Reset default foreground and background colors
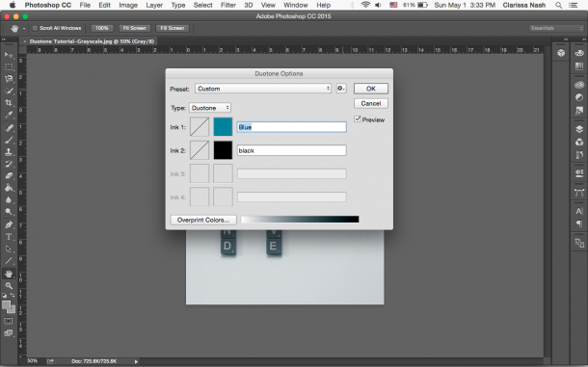This screenshot has height=367, width=588. (4, 296)
